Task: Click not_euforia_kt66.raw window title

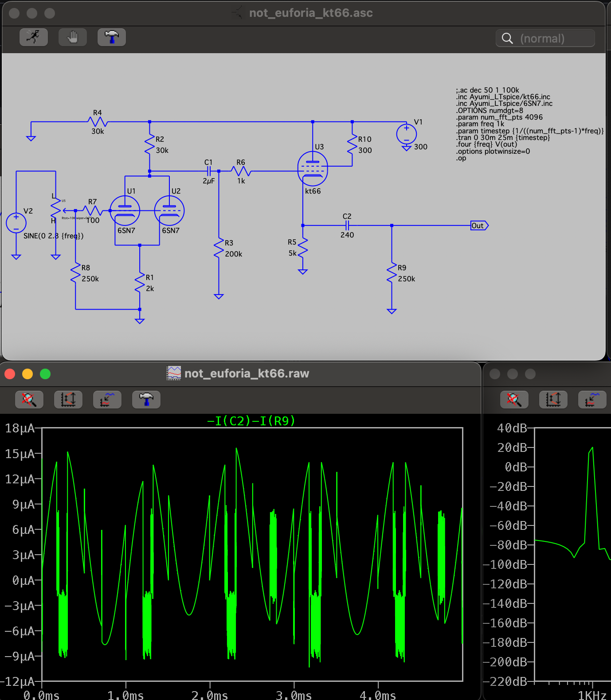Action: [247, 373]
